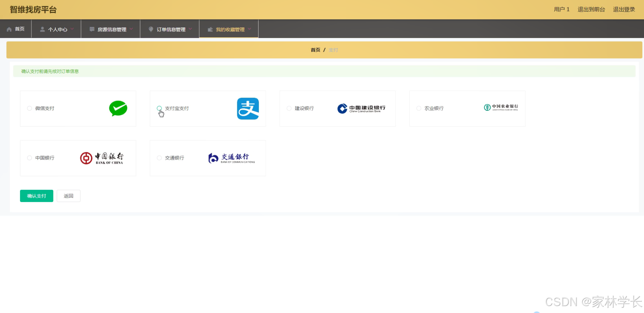Click 首页 in the breadcrumb

[316, 50]
